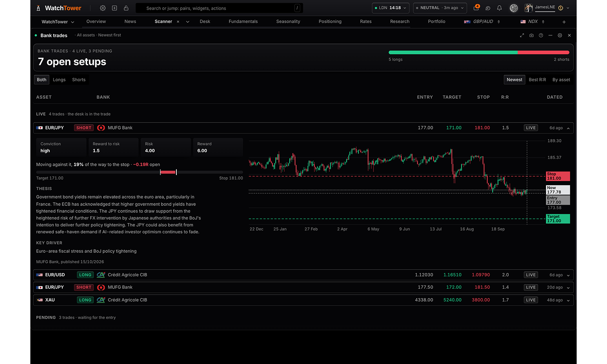
Task: Filter setups to Shorts only
Action: coord(79,80)
